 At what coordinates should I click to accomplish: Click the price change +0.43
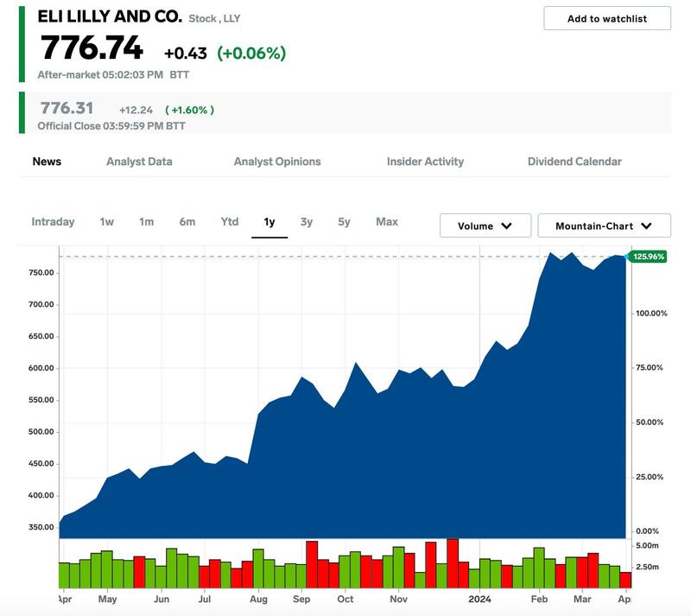click(185, 54)
